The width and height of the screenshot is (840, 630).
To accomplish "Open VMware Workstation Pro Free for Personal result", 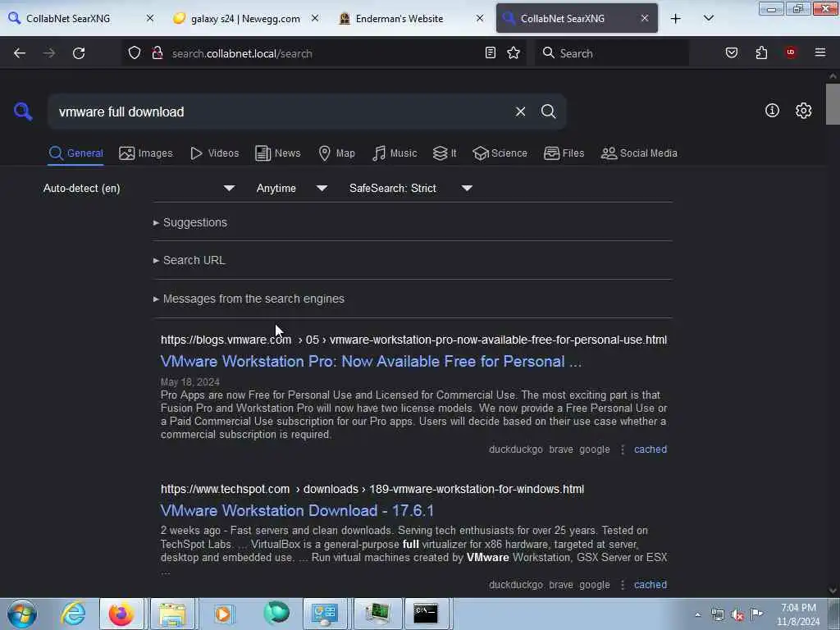I will coord(371,362).
